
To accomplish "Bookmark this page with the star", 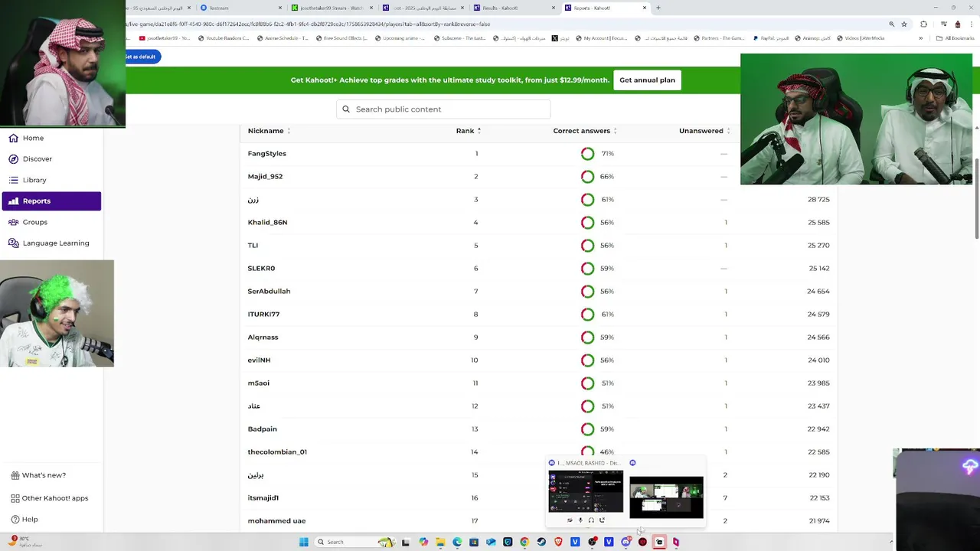I will (904, 24).
